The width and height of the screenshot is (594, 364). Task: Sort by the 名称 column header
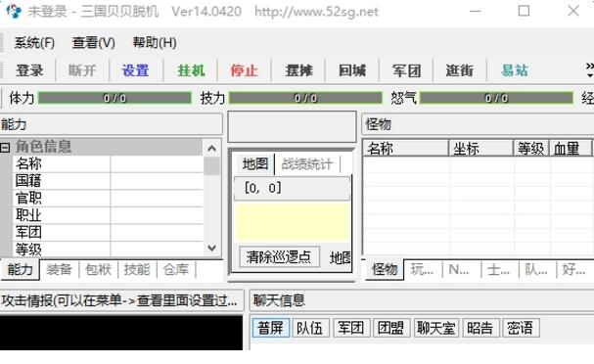tap(406, 148)
